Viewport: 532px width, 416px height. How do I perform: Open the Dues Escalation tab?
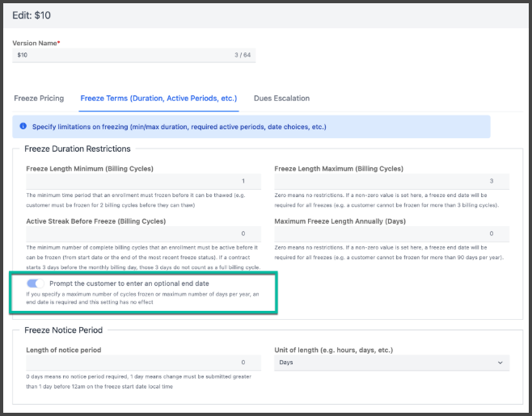281,99
